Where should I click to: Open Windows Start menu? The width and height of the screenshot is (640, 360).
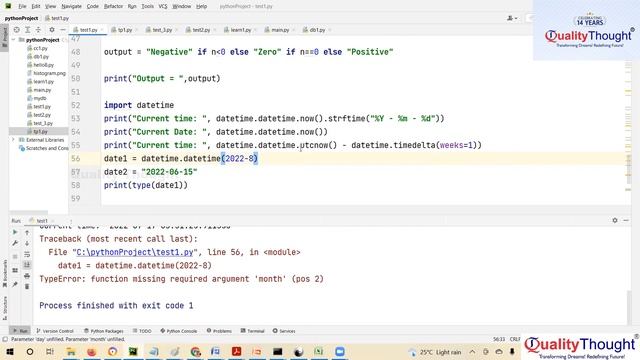(9, 352)
